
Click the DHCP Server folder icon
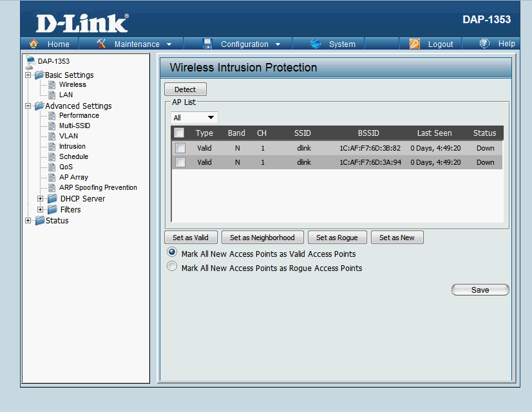[52, 198]
